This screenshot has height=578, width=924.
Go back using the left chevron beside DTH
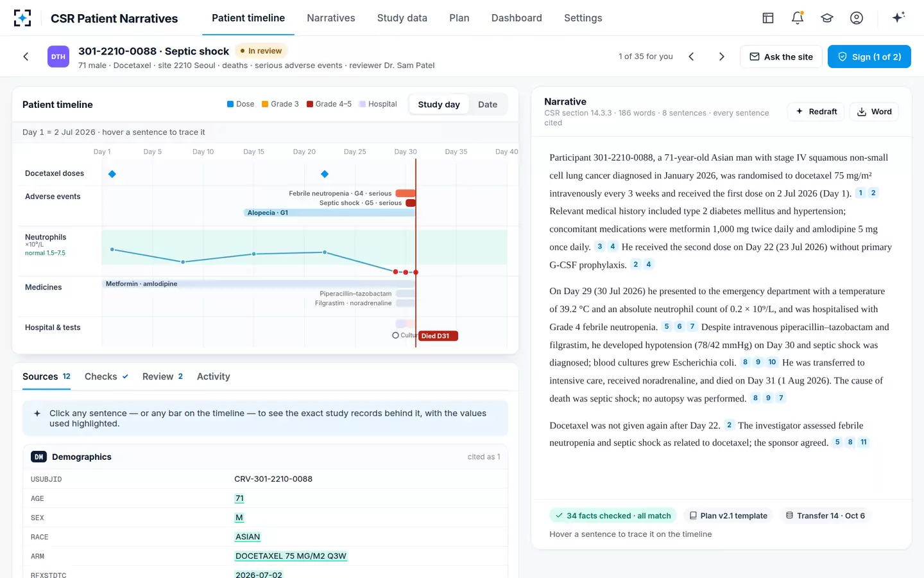click(x=26, y=57)
